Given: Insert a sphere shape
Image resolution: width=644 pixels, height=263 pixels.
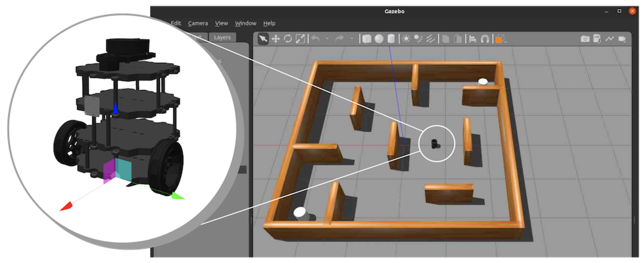Looking at the screenshot, I should pyautogui.click(x=379, y=39).
